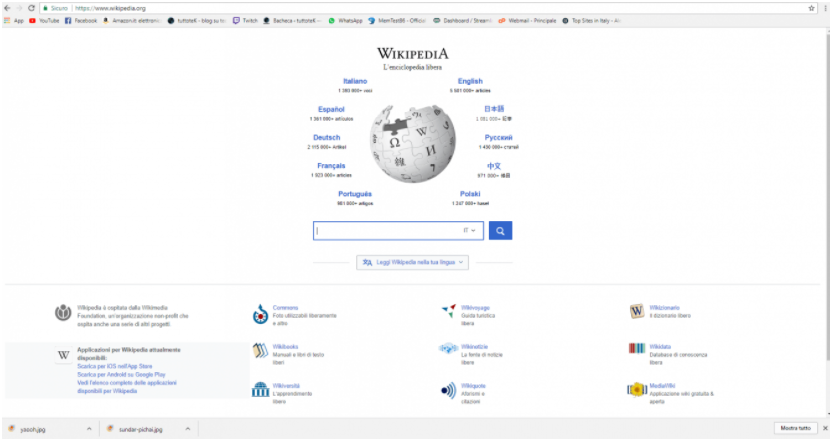Open the Wikibooks link
830x442 pixels.
pyautogui.click(x=285, y=347)
